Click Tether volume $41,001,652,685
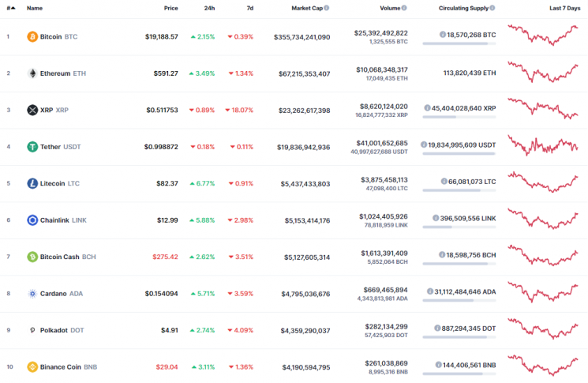This screenshot has height=383, width=588. (382, 143)
